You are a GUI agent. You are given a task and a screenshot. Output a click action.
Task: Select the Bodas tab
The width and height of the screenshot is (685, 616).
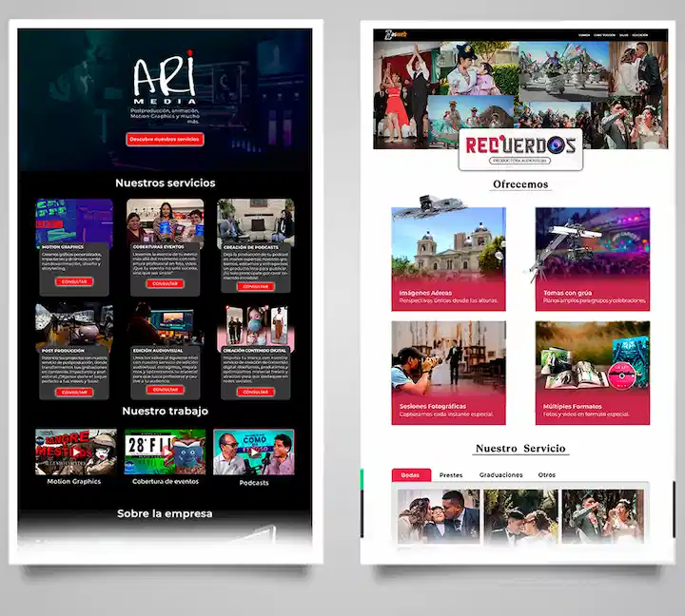(411, 475)
